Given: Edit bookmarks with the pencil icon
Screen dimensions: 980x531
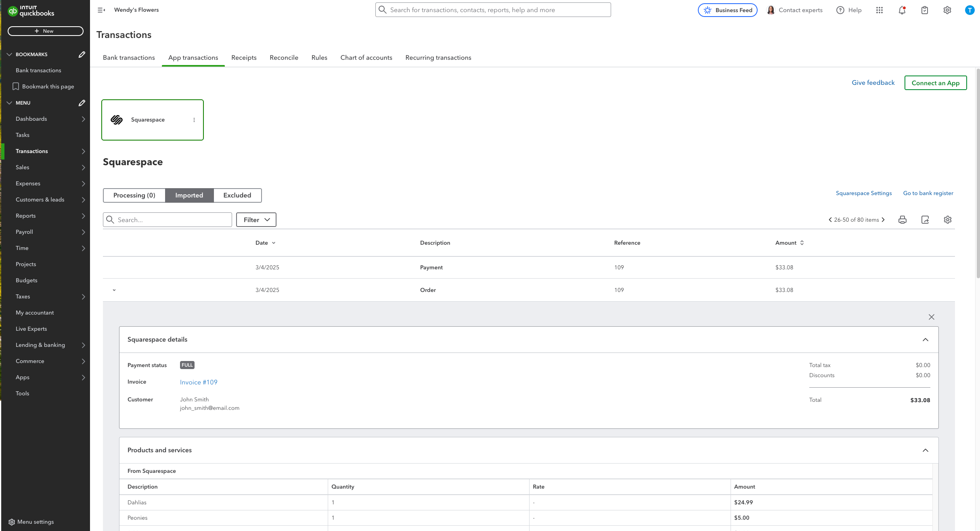Looking at the screenshot, I should click(x=82, y=55).
